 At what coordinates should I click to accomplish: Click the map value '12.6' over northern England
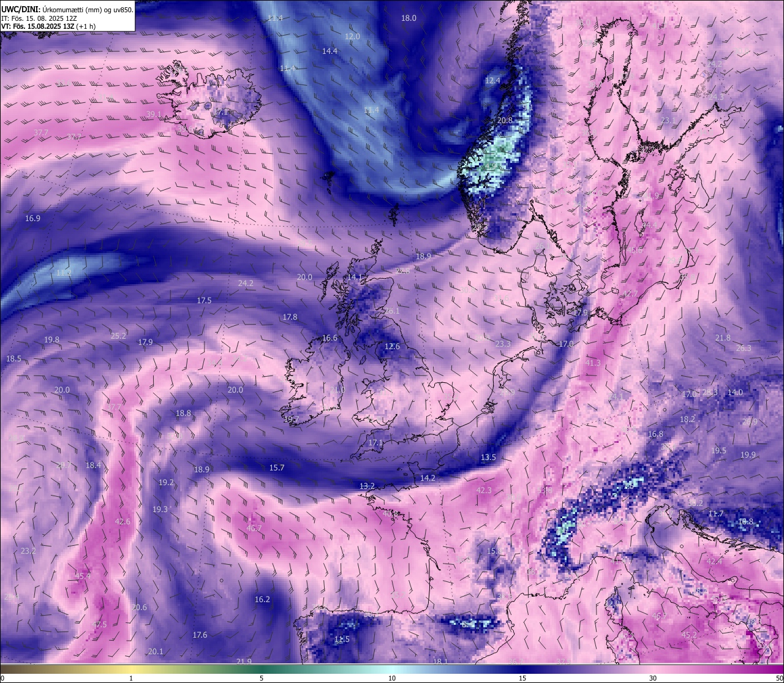[x=392, y=347]
